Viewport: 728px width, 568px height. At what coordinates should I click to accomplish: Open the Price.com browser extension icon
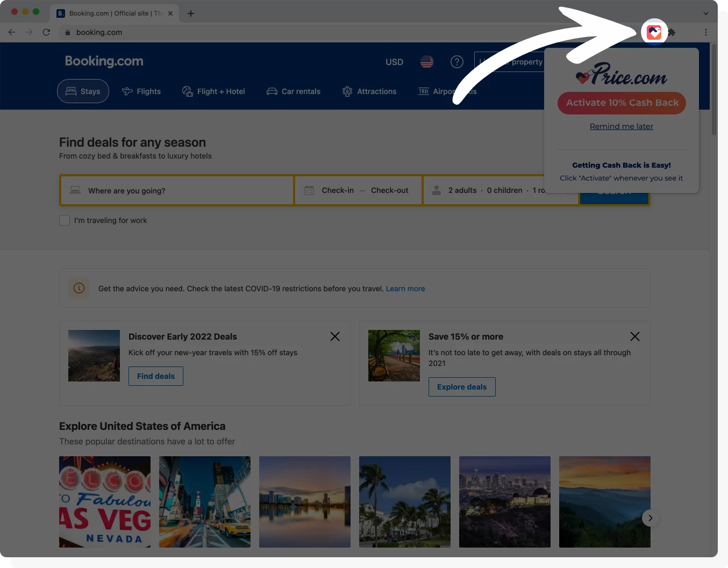(x=654, y=32)
